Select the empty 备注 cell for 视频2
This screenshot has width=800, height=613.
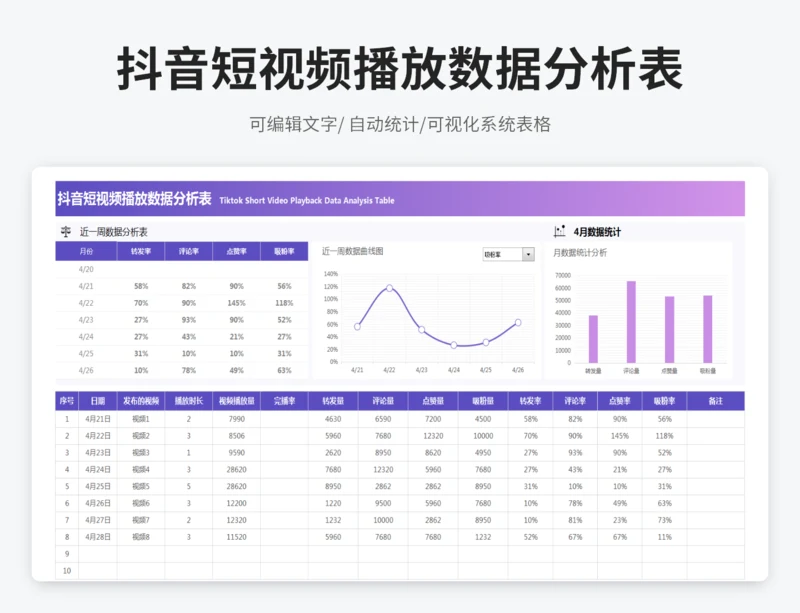pos(716,436)
